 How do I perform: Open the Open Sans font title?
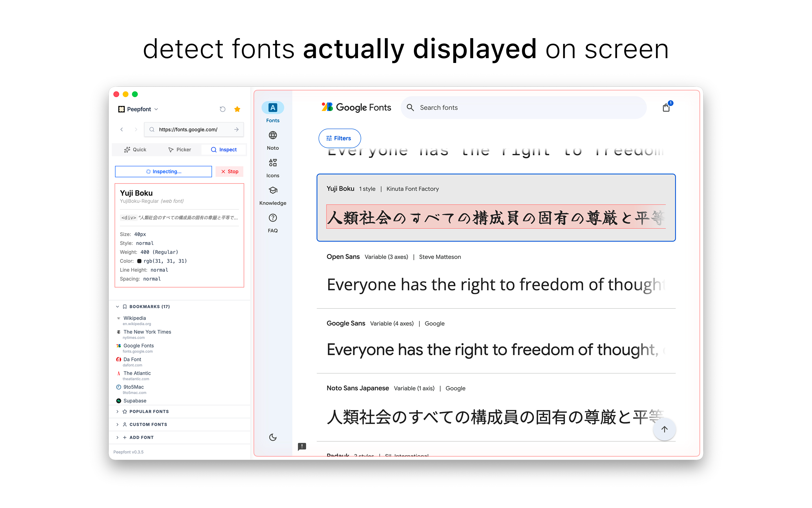click(343, 257)
